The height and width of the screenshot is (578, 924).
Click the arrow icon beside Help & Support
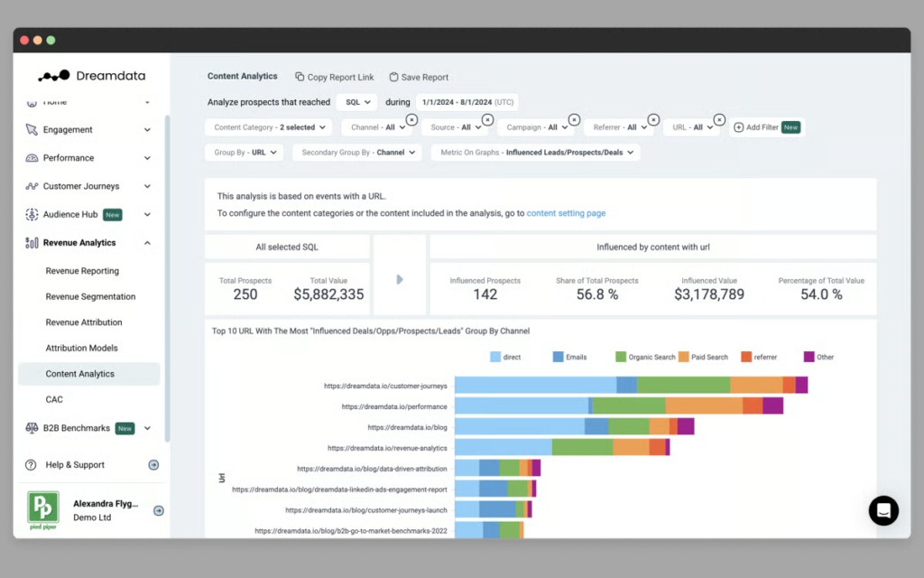[153, 465]
